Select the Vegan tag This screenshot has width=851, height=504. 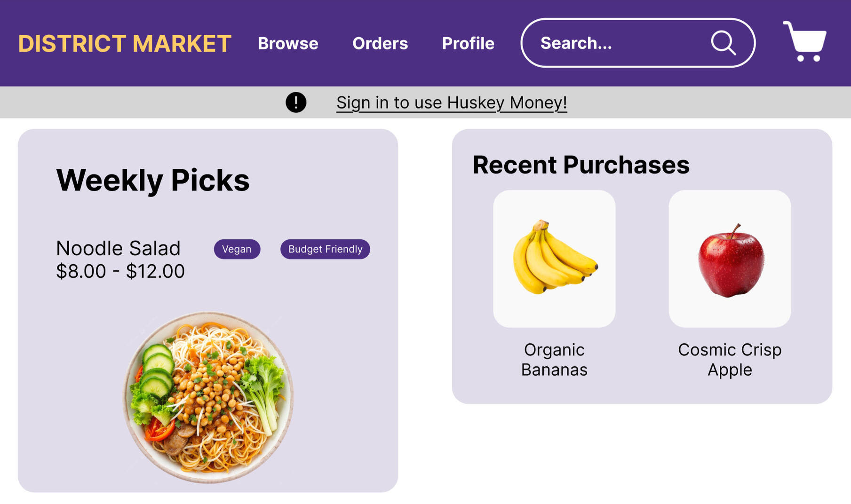coord(237,249)
